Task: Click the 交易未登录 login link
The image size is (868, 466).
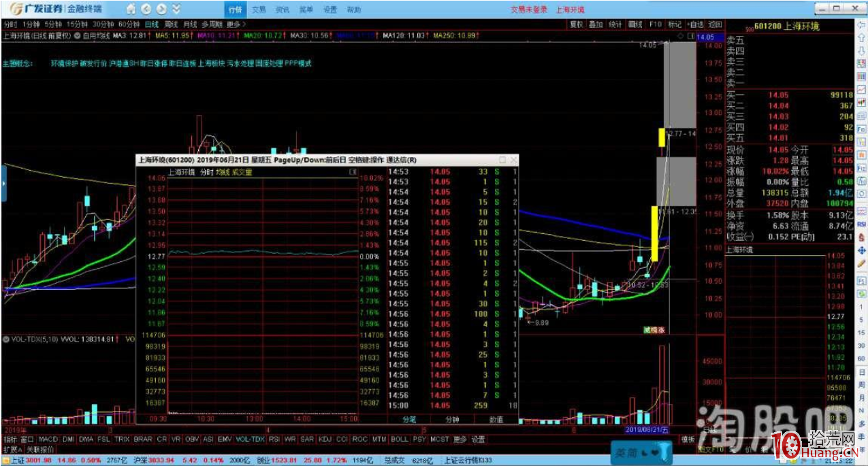Action: [x=528, y=10]
